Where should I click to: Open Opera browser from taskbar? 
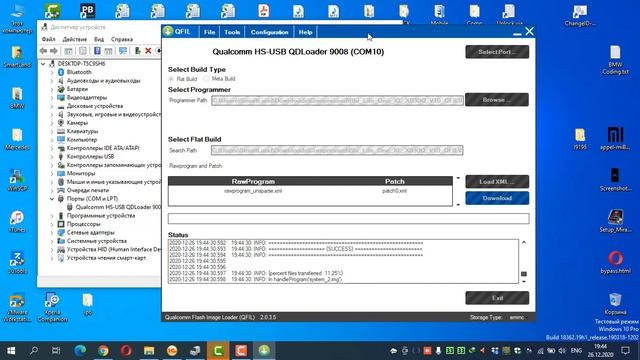[x=126, y=351]
